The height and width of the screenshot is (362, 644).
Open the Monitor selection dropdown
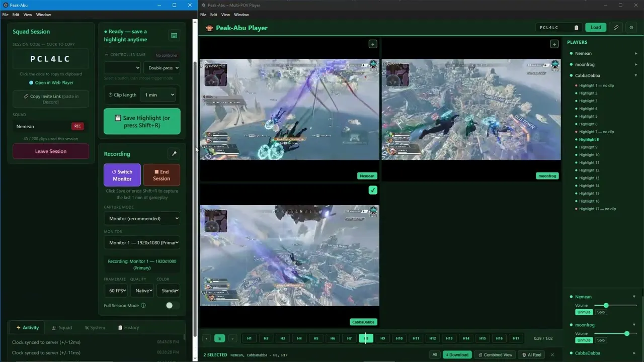(x=142, y=243)
